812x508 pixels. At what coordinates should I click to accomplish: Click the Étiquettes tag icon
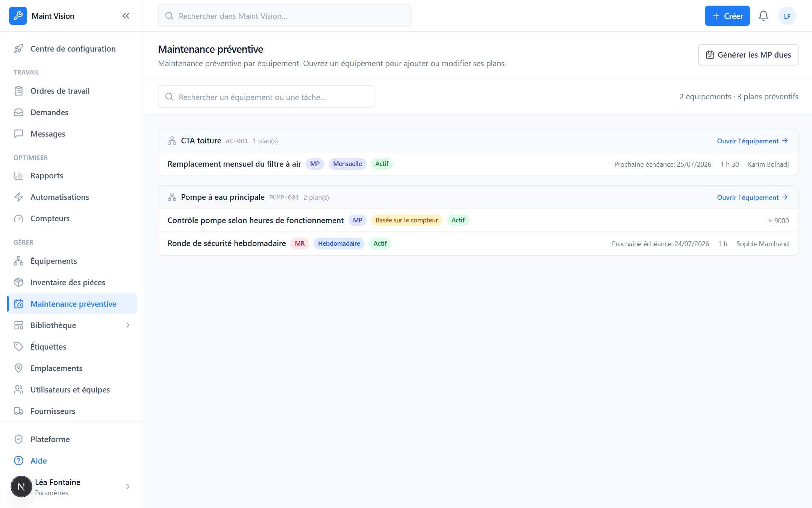pos(18,347)
